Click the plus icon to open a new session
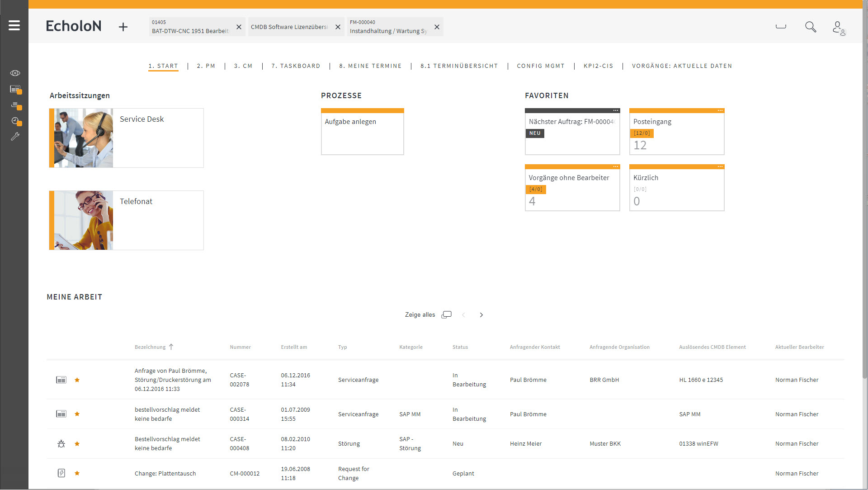Screen dimensions: 868x490 (123, 27)
